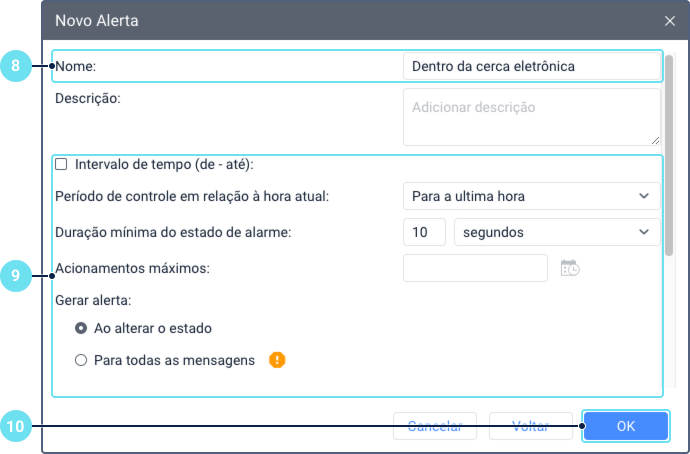
Task: Enable the Intervalo de tempo checkbox
Action: [62, 164]
